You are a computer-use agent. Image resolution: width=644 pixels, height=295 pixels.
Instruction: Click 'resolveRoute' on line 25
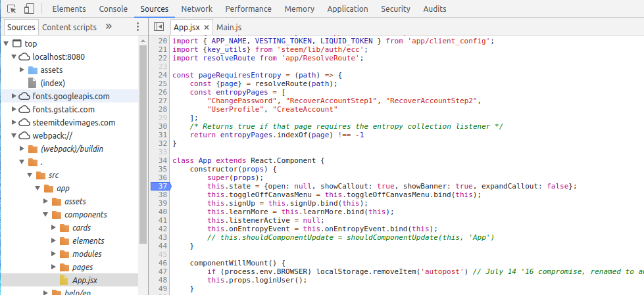click(282, 83)
